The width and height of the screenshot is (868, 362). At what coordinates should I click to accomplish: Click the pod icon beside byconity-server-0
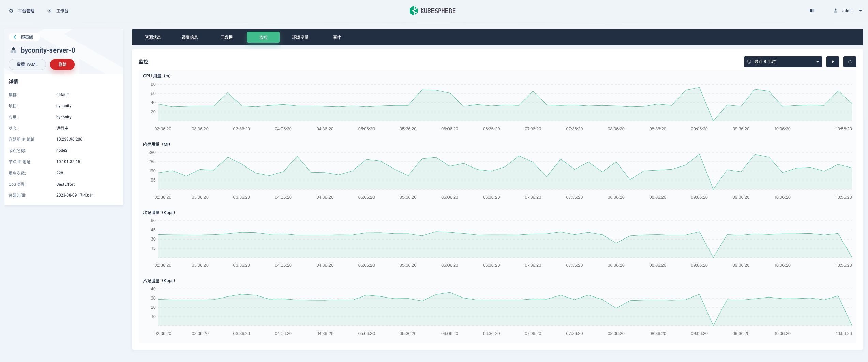[13, 50]
